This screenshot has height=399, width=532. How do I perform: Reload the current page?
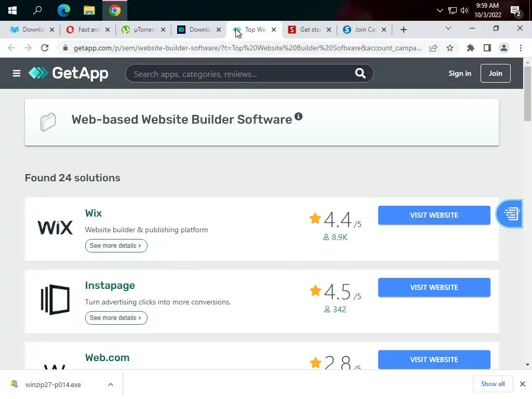45,48
